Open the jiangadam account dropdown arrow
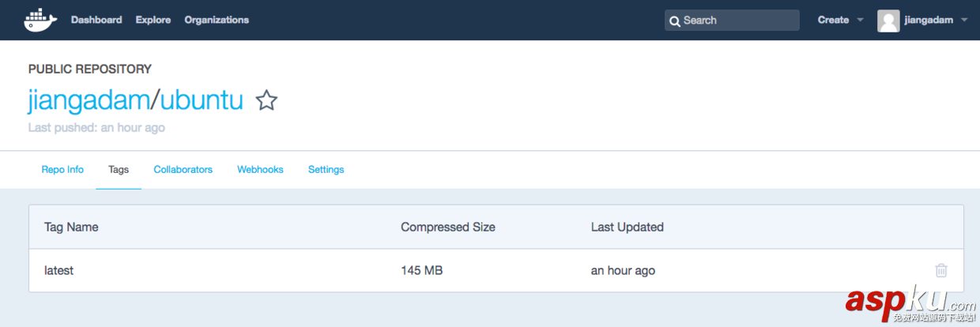 point(964,21)
